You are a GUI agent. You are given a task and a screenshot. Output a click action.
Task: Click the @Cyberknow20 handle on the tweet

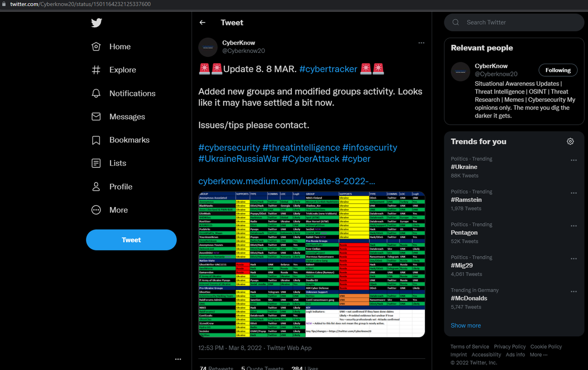coord(244,51)
